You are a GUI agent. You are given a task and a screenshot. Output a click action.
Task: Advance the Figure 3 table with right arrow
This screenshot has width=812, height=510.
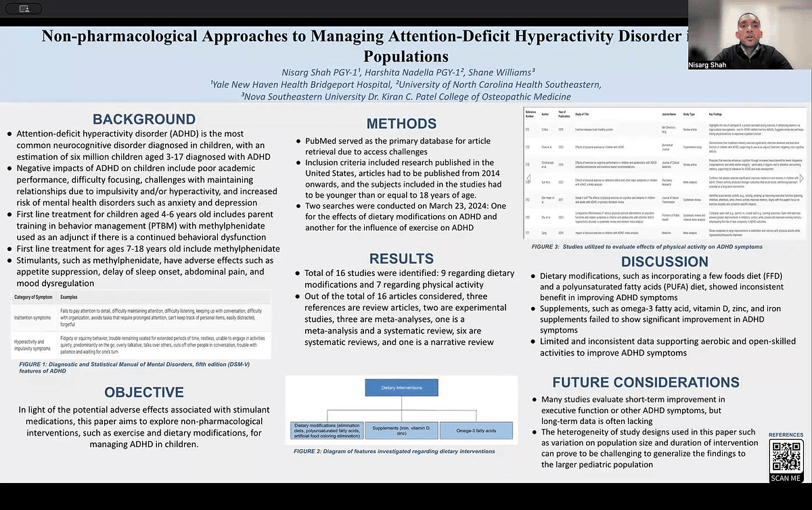coord(803,178)
